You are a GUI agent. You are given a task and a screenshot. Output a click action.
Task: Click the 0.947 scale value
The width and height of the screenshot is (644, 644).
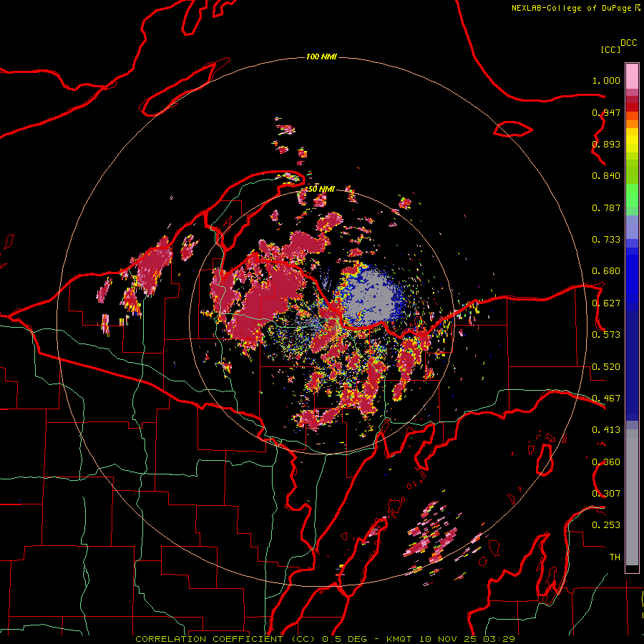click(x=606, y=112)
